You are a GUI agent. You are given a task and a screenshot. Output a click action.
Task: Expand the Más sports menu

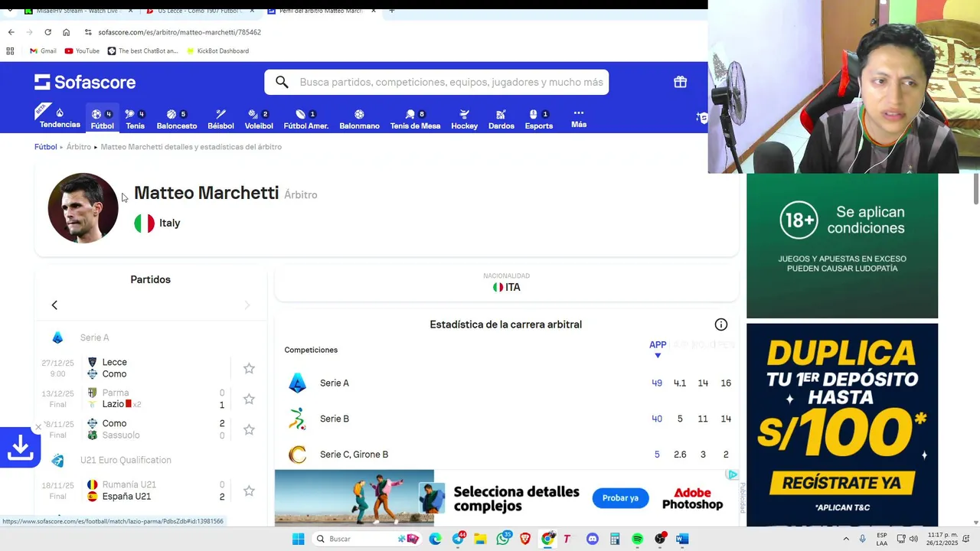[579, 119]
